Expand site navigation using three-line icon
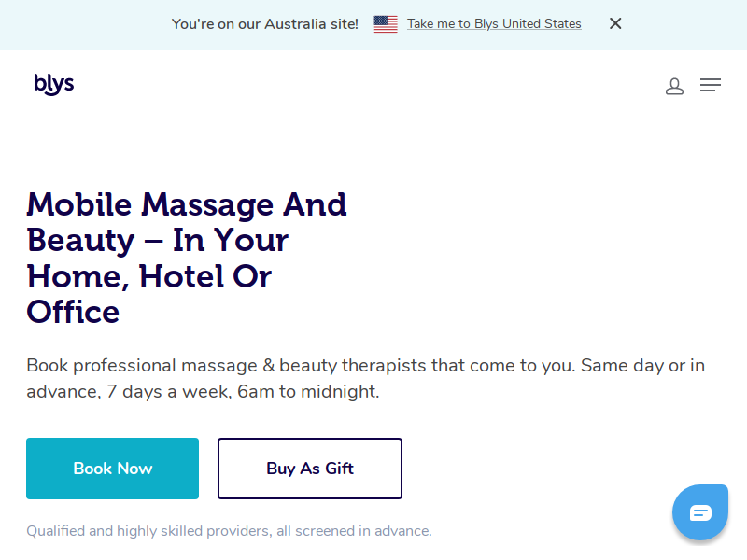Viewport: 747px width, 560px height. click(x=710, y=85)
